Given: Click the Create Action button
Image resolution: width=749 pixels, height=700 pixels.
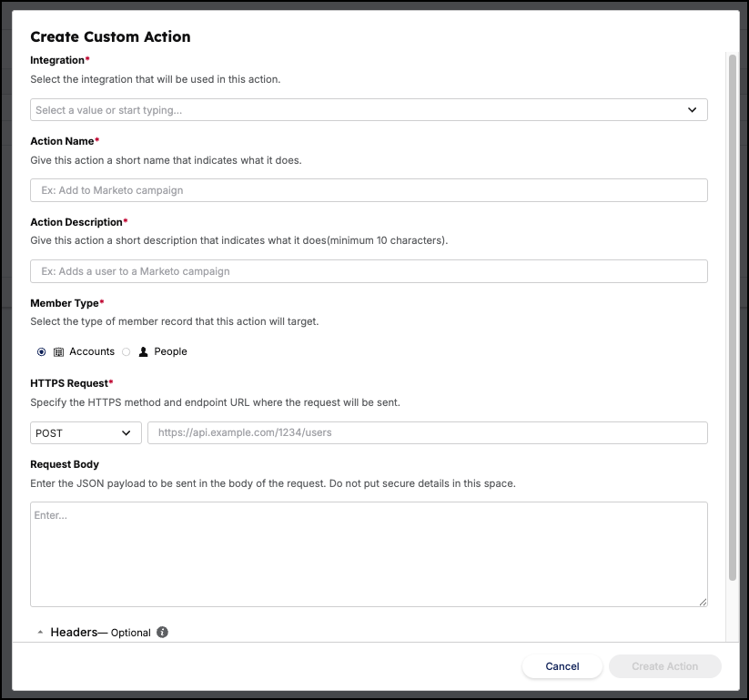Looking at the screenshot, I should click(664, 665).
